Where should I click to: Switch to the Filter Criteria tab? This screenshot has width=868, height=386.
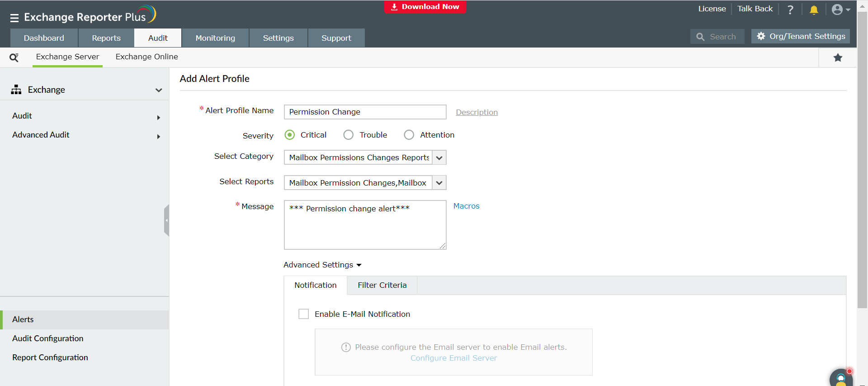(382, 285)
